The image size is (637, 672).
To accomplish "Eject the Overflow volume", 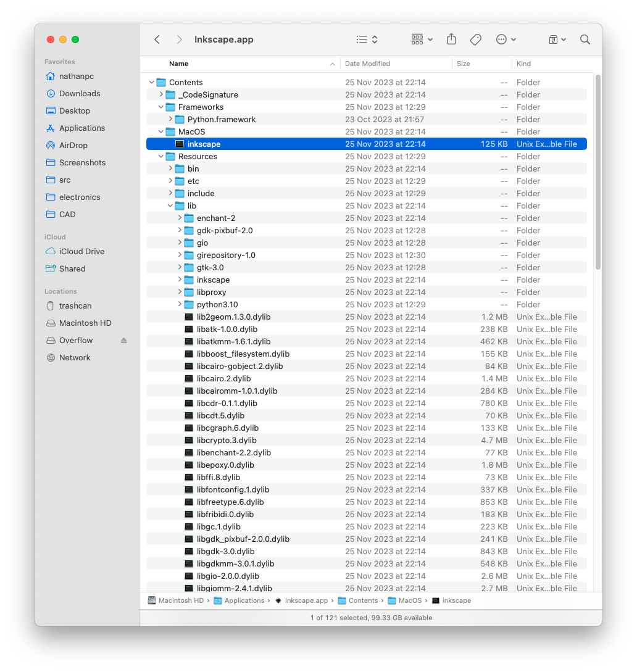I will point(123,341).
